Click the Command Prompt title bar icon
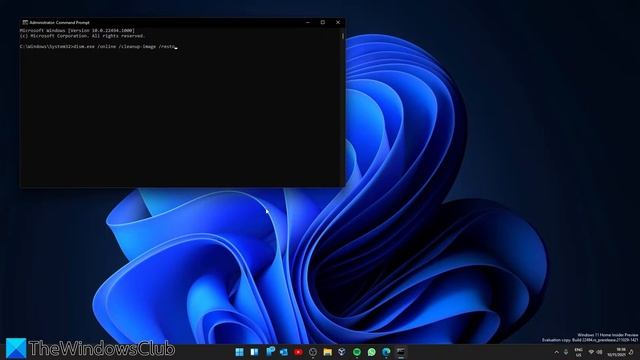 [25, 22]
